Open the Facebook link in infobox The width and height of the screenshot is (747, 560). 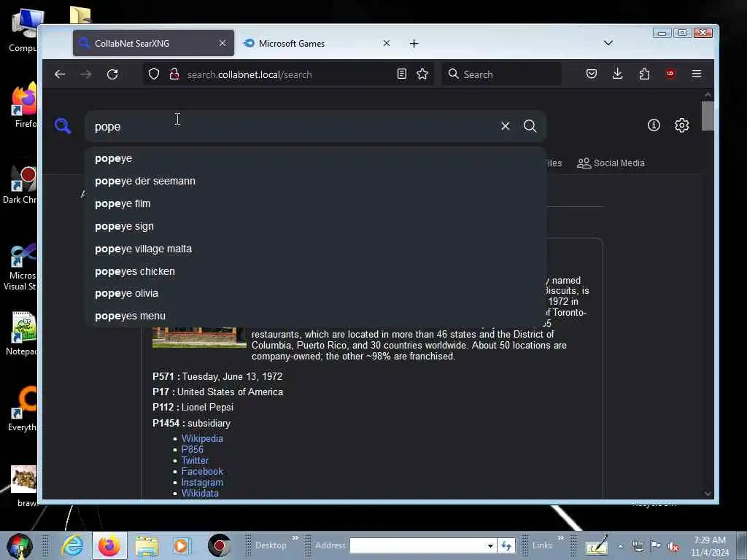202,472
